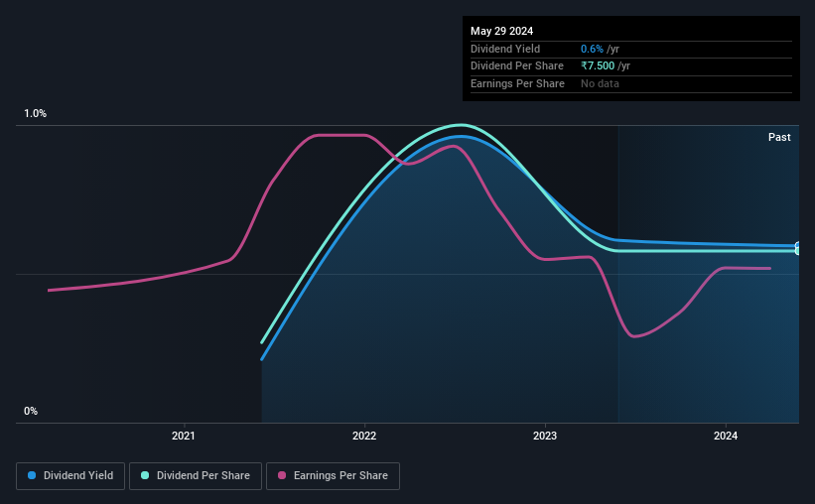Viewport: 815px width, 504px height.
Task: Click the pink Earnings Per Share legend dot
Action: [x=282, y=475]
